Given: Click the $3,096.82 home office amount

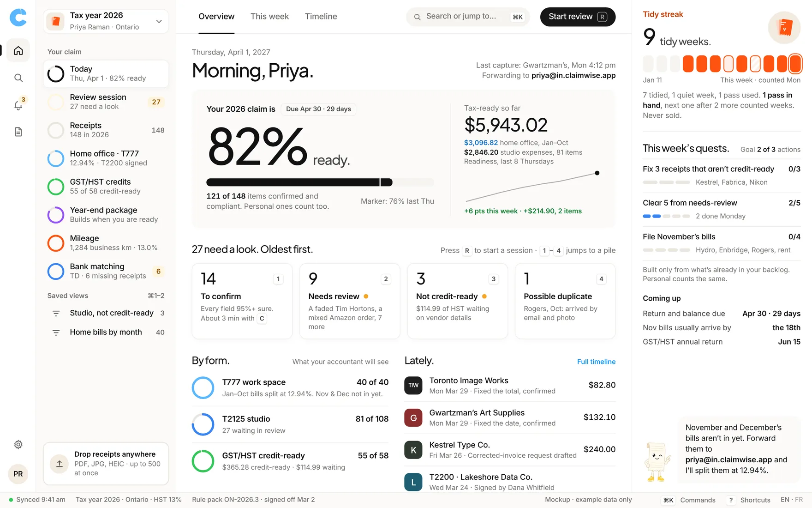Looking at the screenshot, I should 481,143.
